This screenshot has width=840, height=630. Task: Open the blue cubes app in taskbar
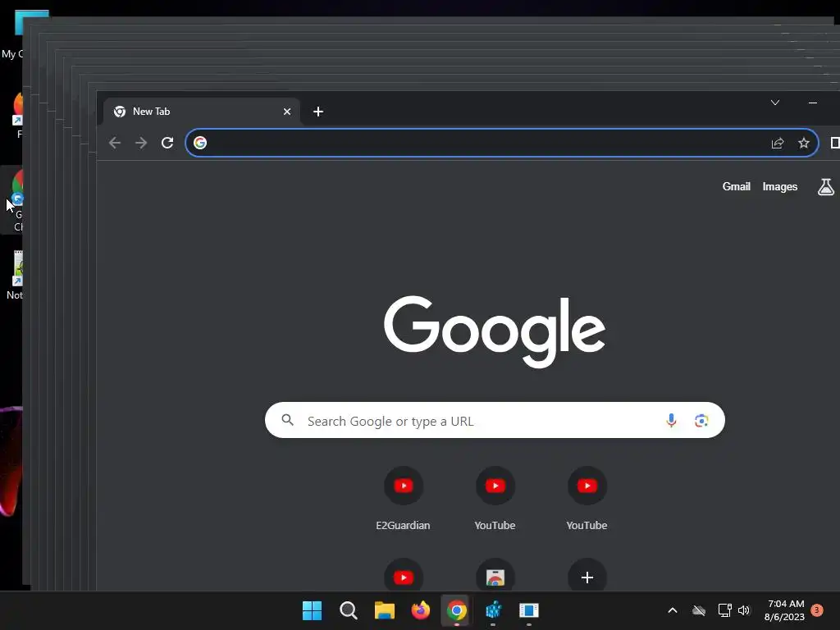click(x=493, y=610)
